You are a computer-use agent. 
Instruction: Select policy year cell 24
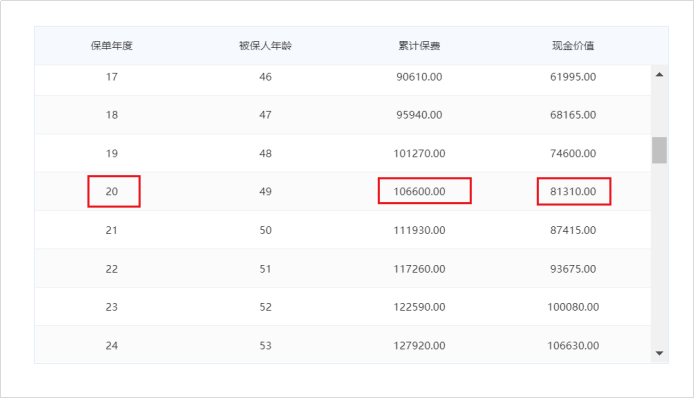point(112,346)
